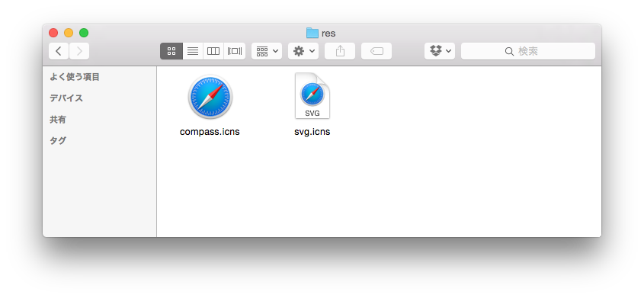Click the compass.icns file name

coord(210,132)
